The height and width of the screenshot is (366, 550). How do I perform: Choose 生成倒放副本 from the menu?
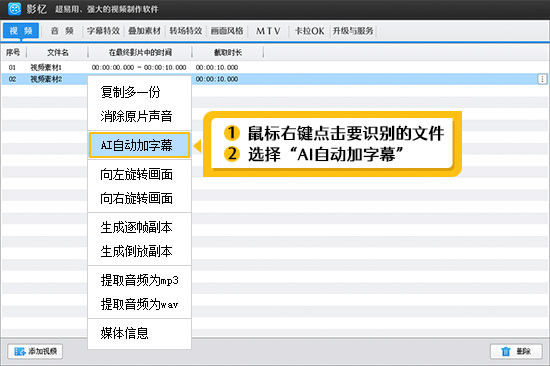coord(140,251)
